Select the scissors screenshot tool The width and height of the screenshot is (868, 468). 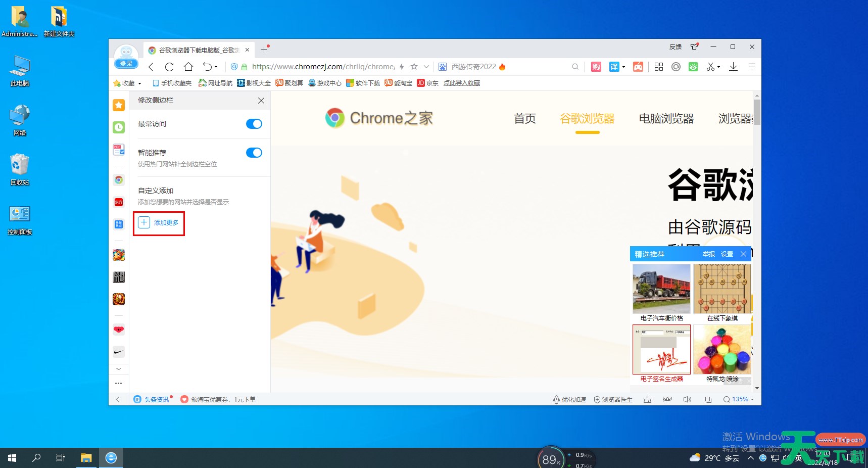pyautogui.click(x=711, y=67)
